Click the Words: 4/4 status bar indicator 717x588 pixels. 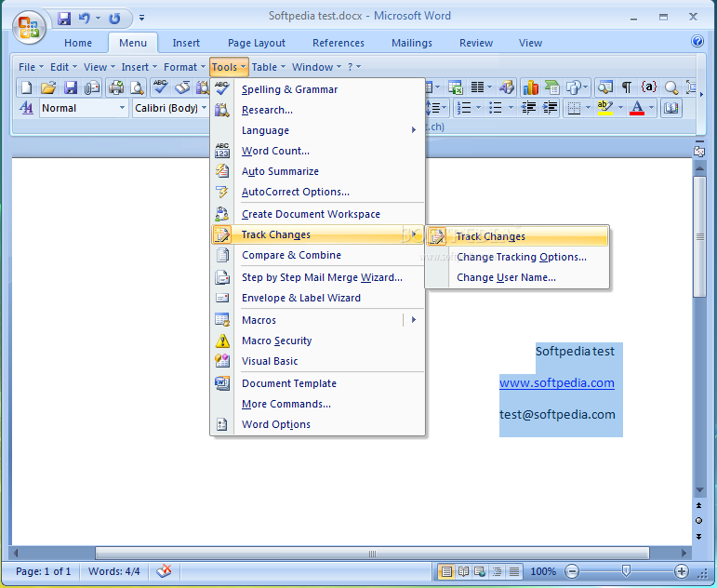[113, 571]
